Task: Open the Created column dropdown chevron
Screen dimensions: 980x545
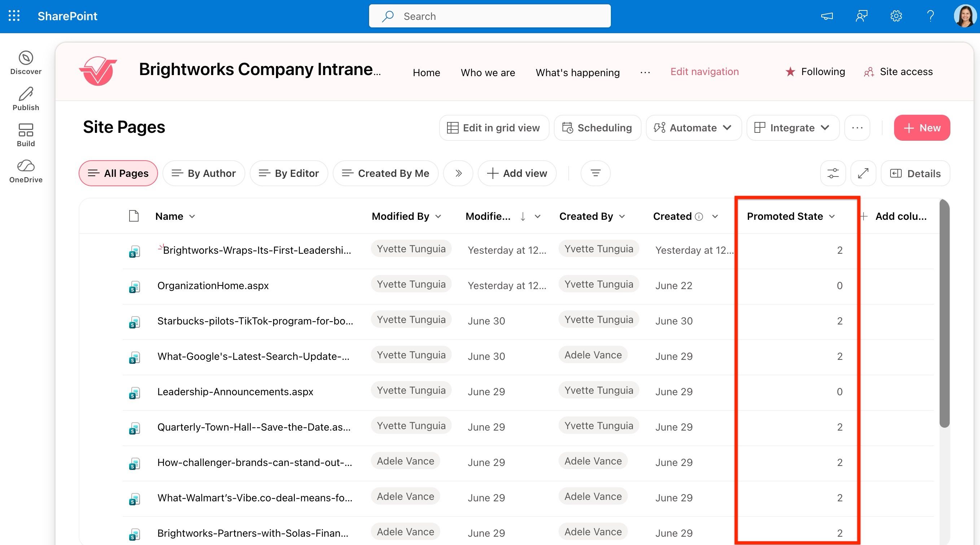Action: pyautogui.click(x=715, y=217)
